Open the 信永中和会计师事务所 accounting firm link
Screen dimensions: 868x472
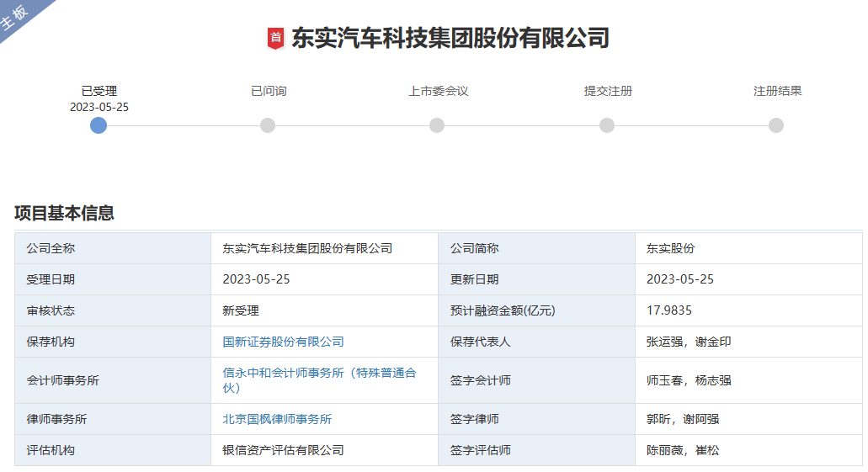pyautogui.click(x=319, y=380)
